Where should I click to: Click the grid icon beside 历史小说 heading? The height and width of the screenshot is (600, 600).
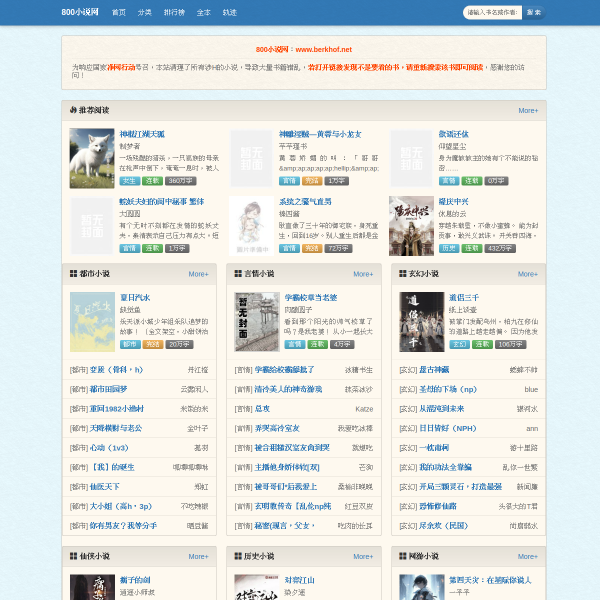[x=238, y=556]
